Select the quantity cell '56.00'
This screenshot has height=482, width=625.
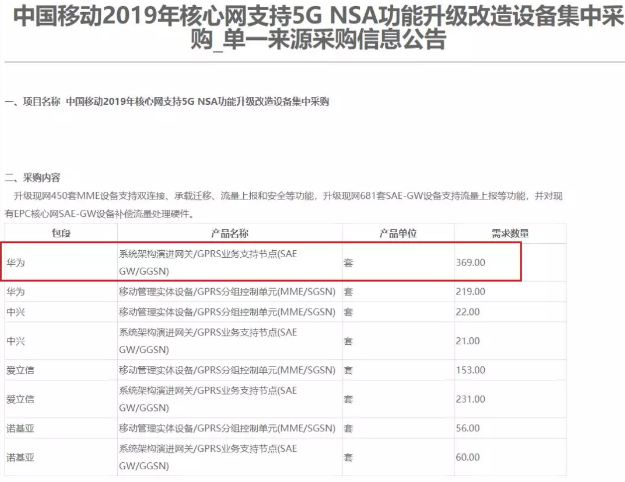pyautogui.click(x=468, y=428)
